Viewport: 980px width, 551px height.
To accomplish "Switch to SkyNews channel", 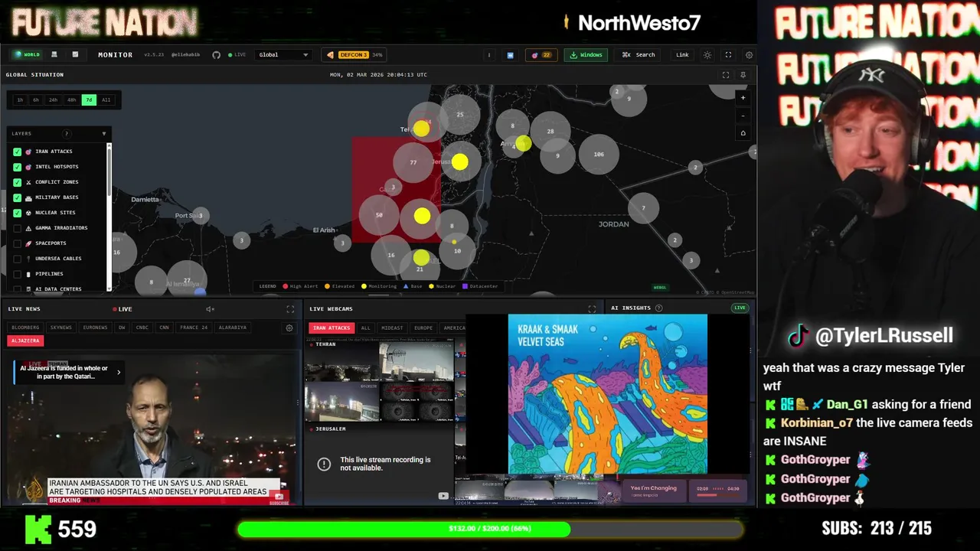I will [x=61, y=328].
